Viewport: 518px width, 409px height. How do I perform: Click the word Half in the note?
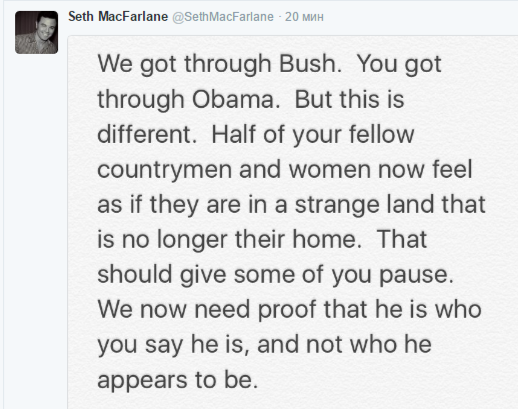click(x=234, y=134)
